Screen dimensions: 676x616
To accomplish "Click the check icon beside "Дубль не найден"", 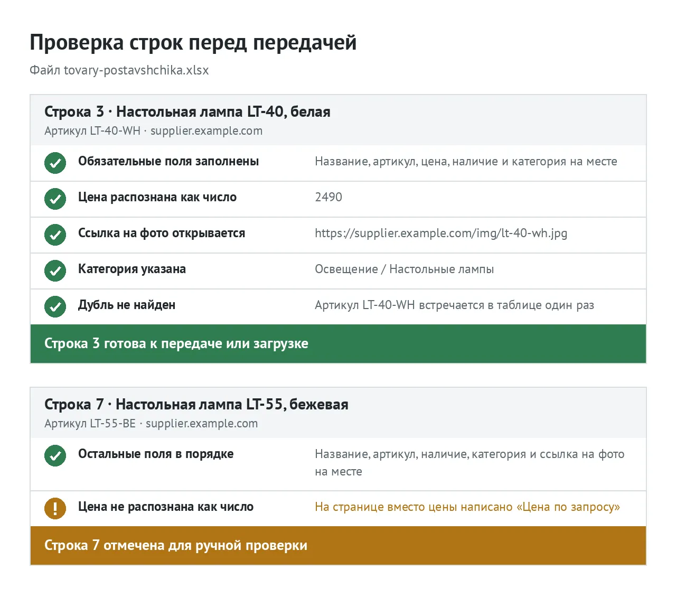I will (55, 306).
